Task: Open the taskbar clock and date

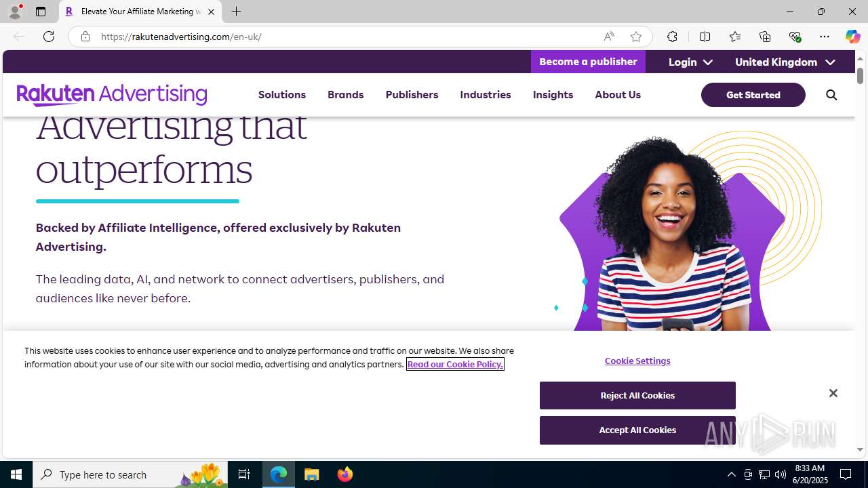Action: point(811,474)
